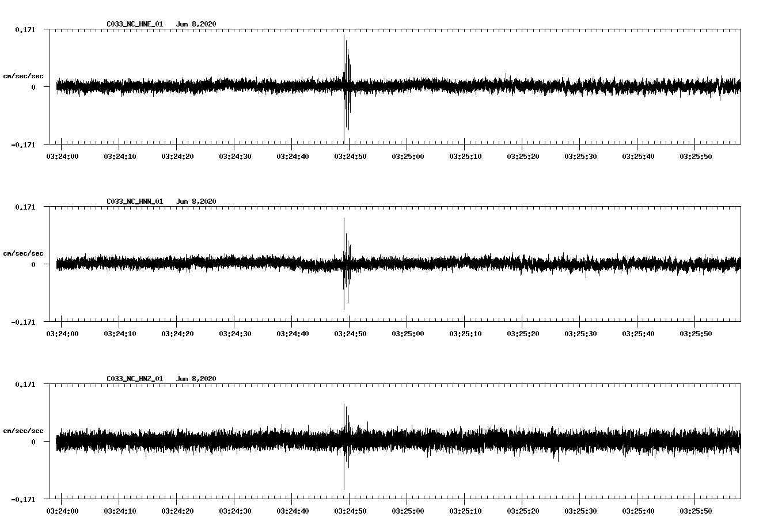The height and width of the screenshot is (532, 782).
Task: Click the C033_NC_HNE_01 channel title
Action: coord(135,24)
